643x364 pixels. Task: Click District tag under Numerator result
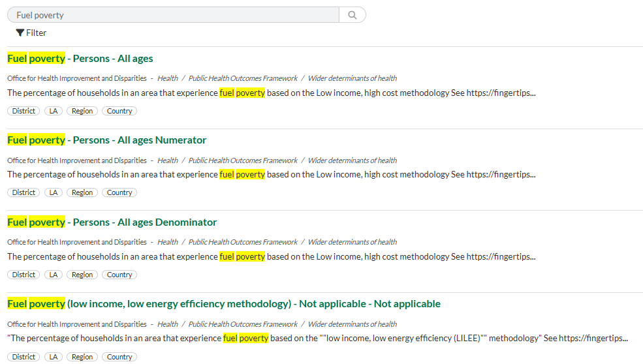(x=24, y=192)
